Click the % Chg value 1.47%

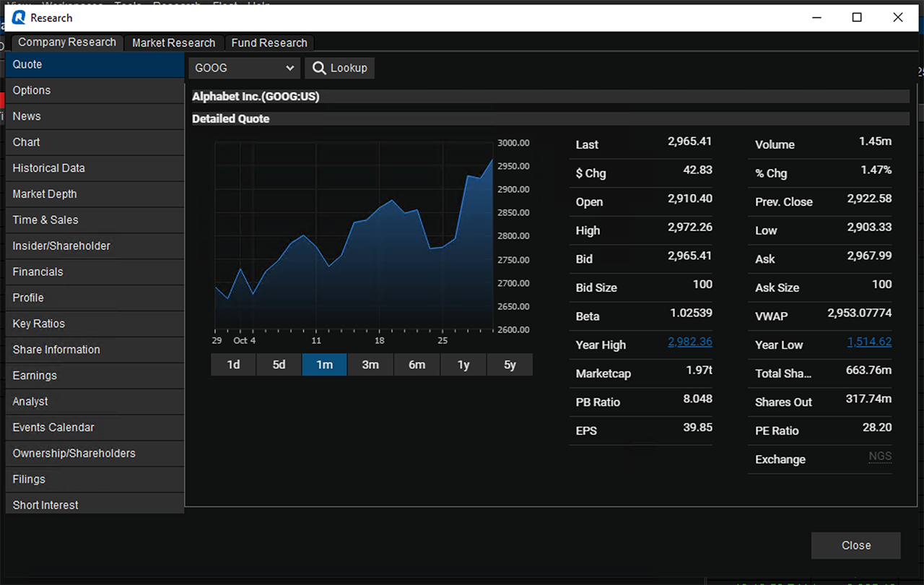tap(876, 170)
